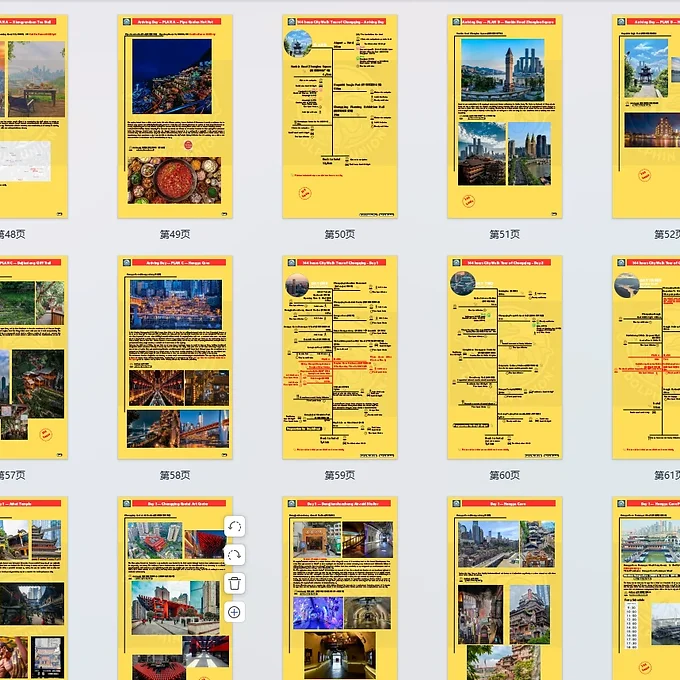The height and width of the screenshot is (680, 680).
Task: Open the page 58 Hongya Cave night thumbnail
Action: point(175,357)
